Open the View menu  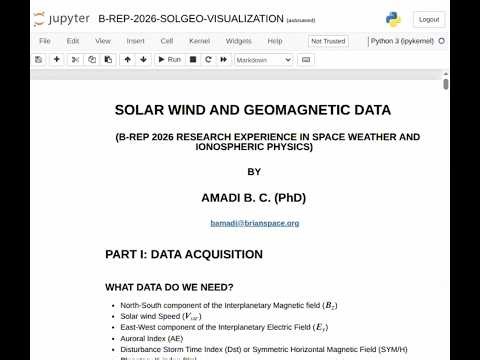(103, 41)
